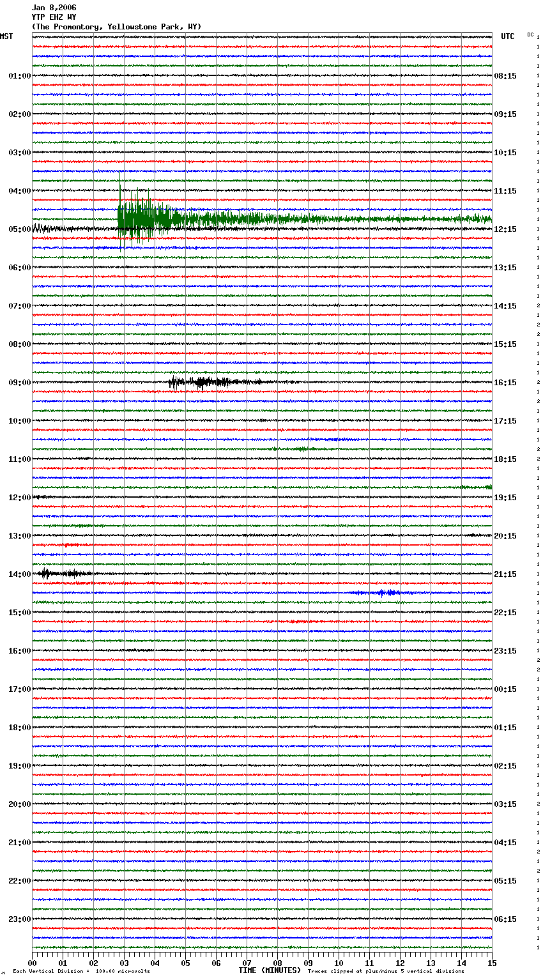Select the '06:00' MST time label
The height and width of the screenshot is (980, 543).
(19, 268)
